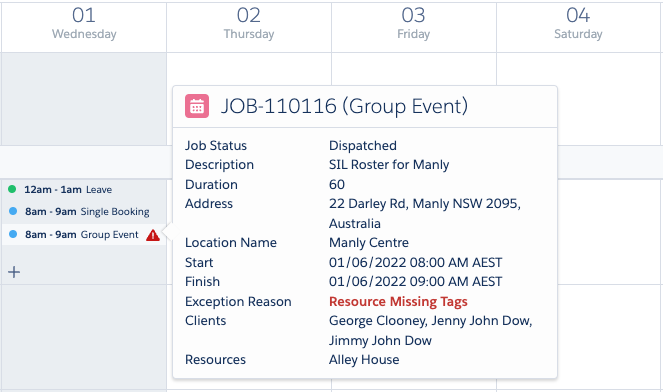Click the pink calendar icon beside JOB-110116

point(197,106)
